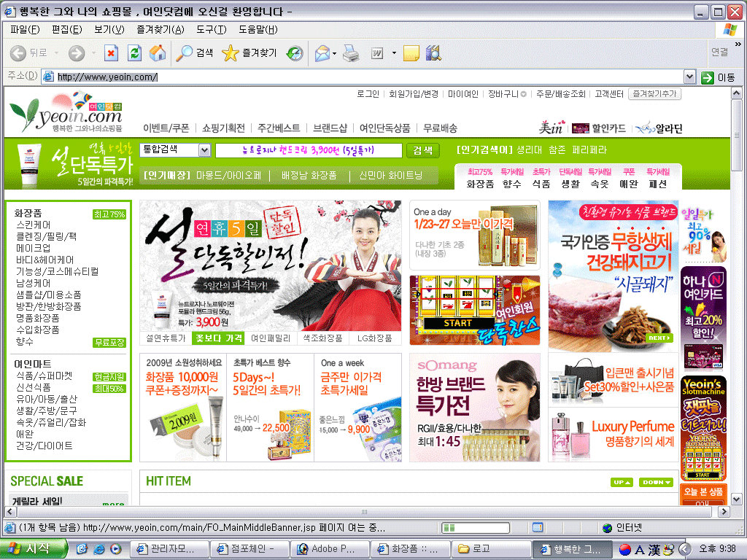747x560 pixels.
Task: Click the browser Forward arrow icon
Action: 76,52
